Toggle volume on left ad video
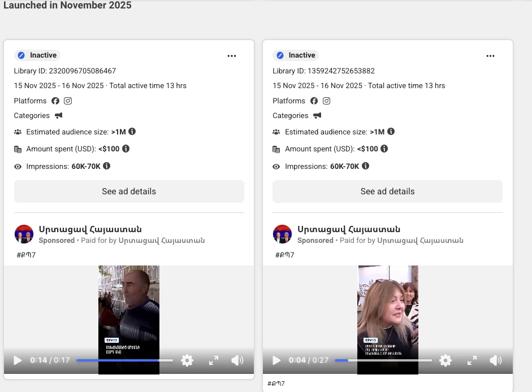The image size is (532, 392). point(237,360)
